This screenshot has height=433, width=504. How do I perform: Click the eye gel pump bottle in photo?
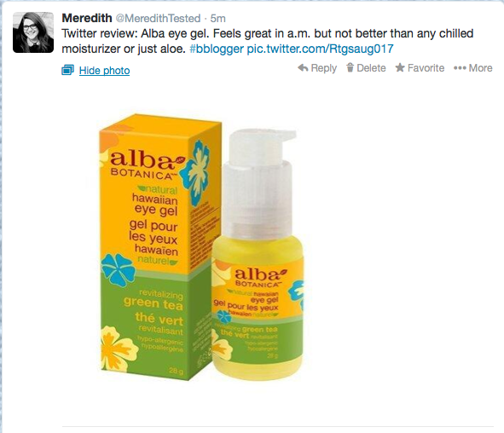coord(258,254)
